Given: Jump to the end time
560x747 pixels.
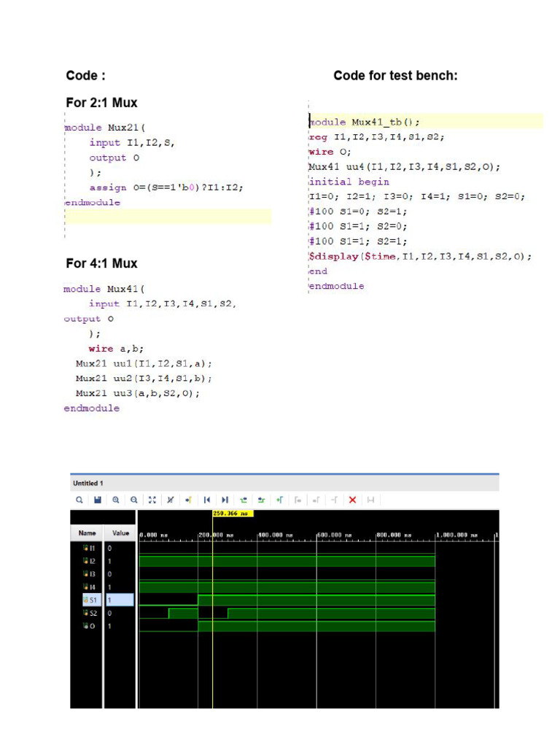Looking at the screenshot, I should pos(225,500).
